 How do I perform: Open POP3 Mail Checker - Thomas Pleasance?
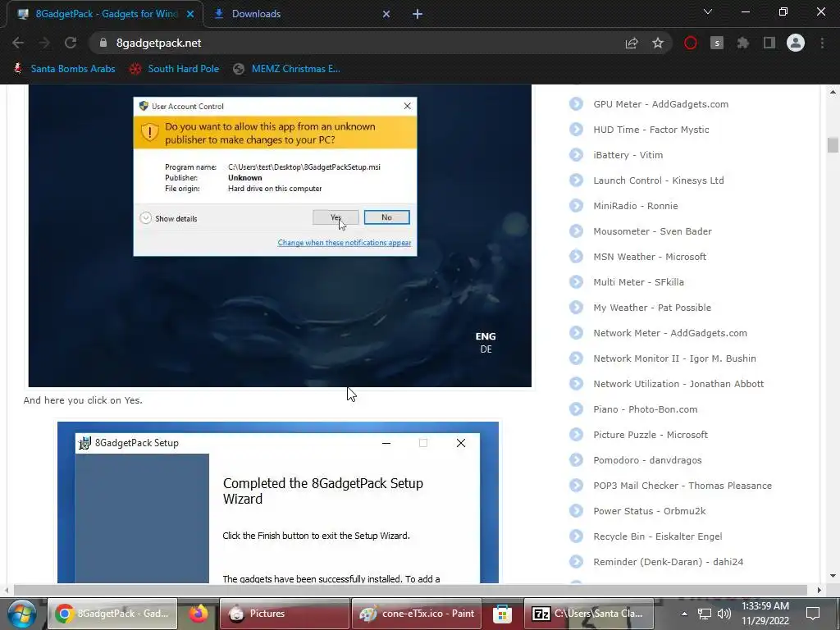pyautogui.click(x=682, y=486)
